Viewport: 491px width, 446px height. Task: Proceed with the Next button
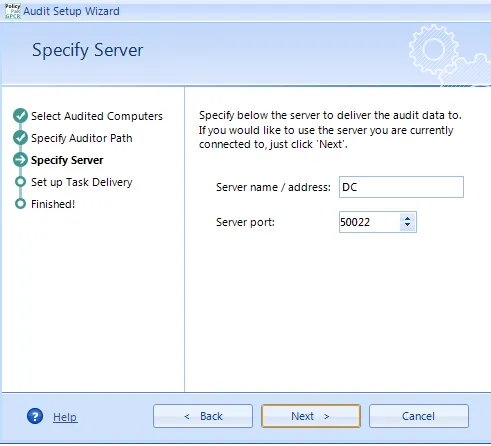[311, 416]
